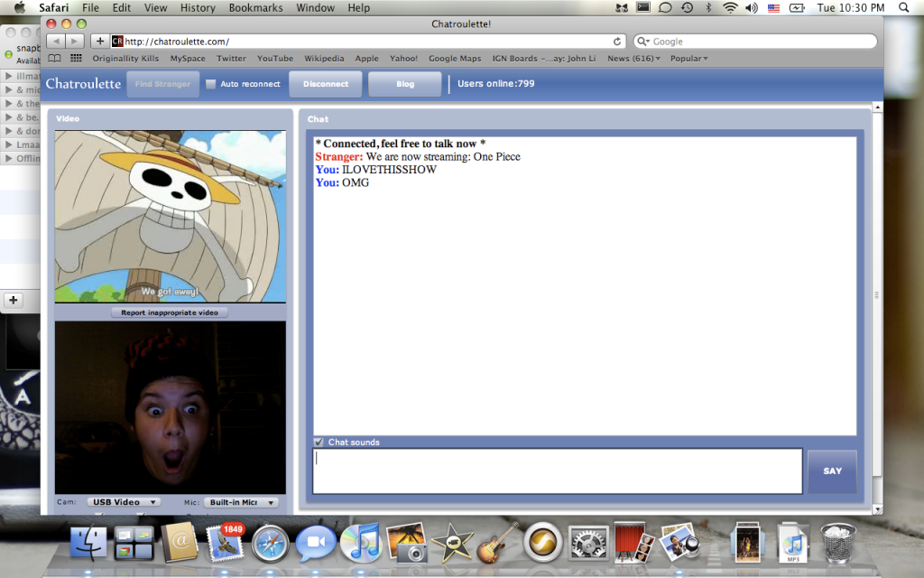Open Address Book in the Dock
924x578 pixels.
180,542
